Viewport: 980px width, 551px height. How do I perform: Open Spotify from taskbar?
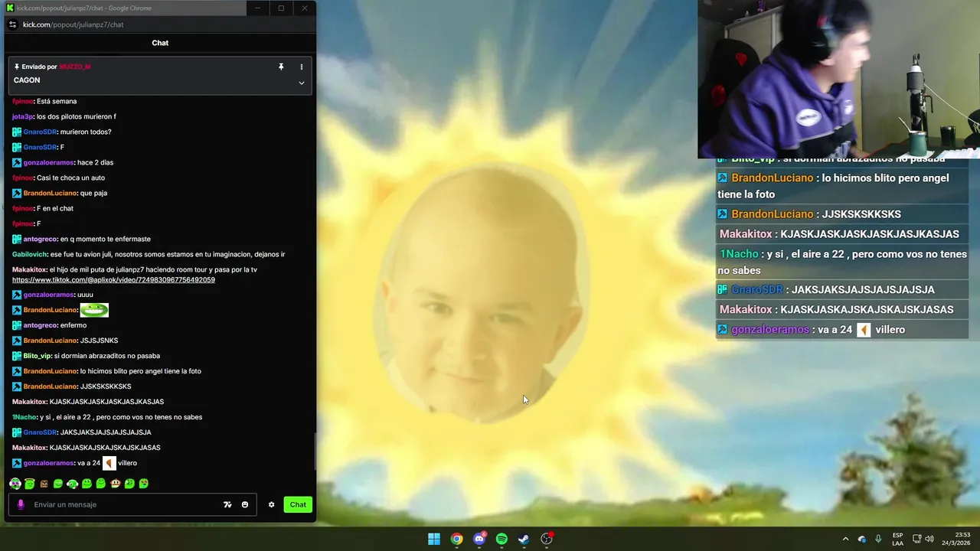tap(501, 539)
